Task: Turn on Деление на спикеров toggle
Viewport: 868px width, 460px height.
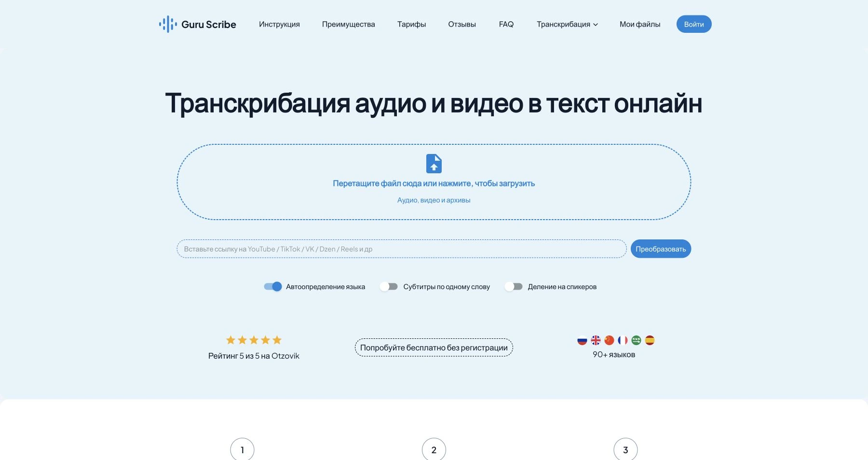Action: coord(513,287)
